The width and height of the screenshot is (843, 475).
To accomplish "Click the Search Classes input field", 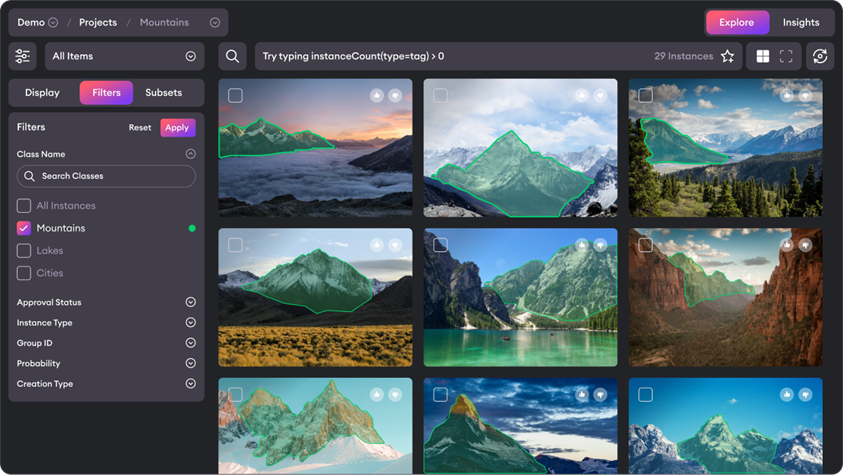I will (107, 176).
